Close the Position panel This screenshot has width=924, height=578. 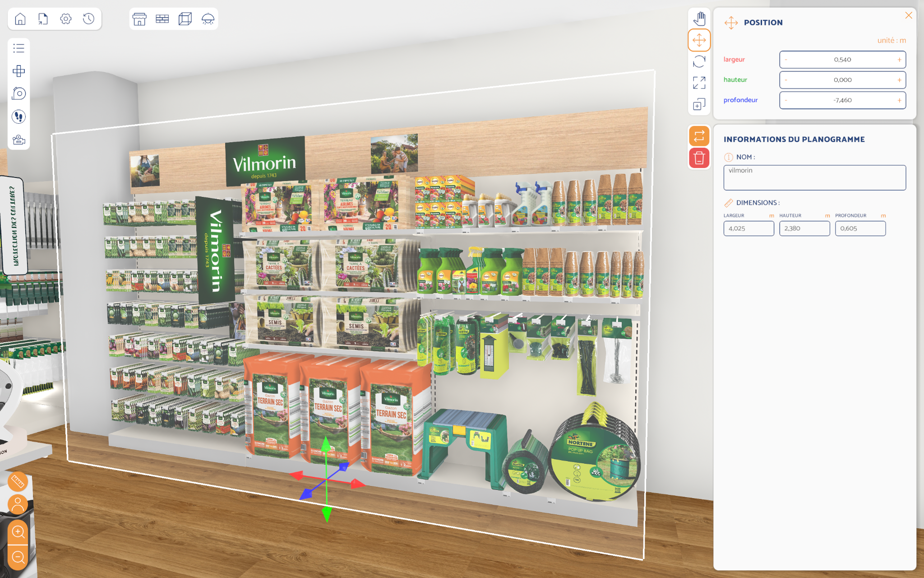[x=909, y=15]
